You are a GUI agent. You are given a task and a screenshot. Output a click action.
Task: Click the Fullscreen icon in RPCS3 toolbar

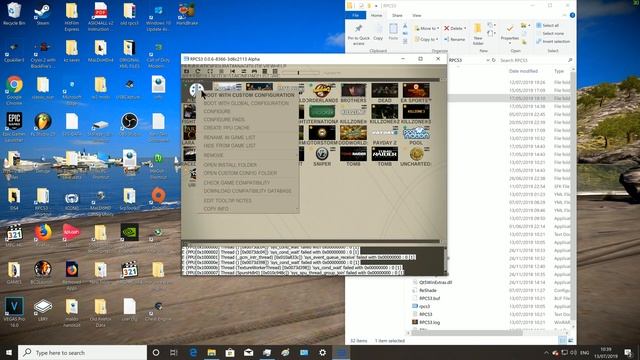click(x=210, y=72)
